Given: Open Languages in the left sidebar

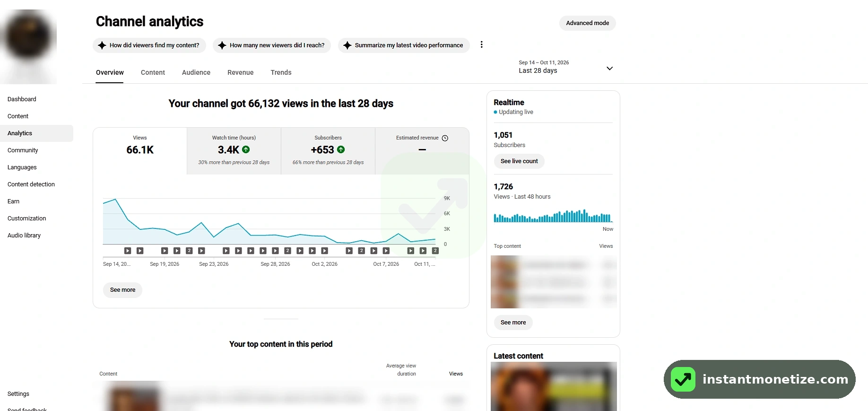Looking at the screenshot, I should [x=37, y=167].
